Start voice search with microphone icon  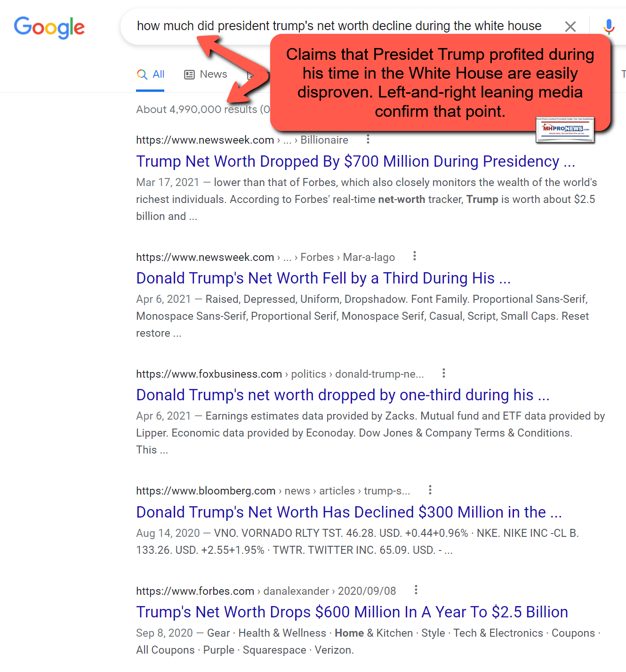[x=609, y=26]
